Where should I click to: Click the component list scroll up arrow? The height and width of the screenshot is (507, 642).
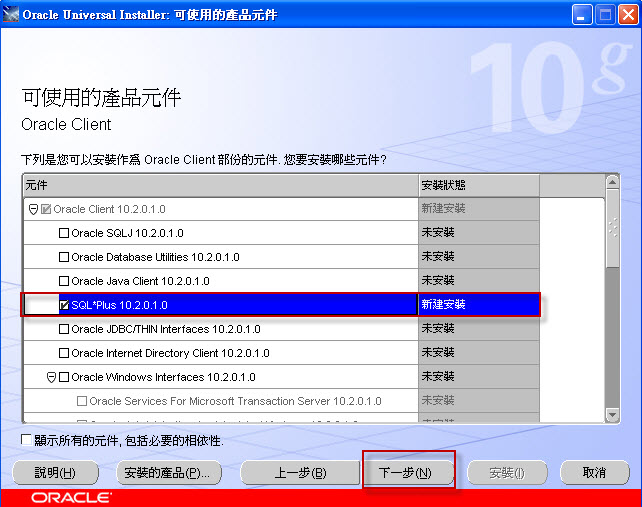point(612,181)
